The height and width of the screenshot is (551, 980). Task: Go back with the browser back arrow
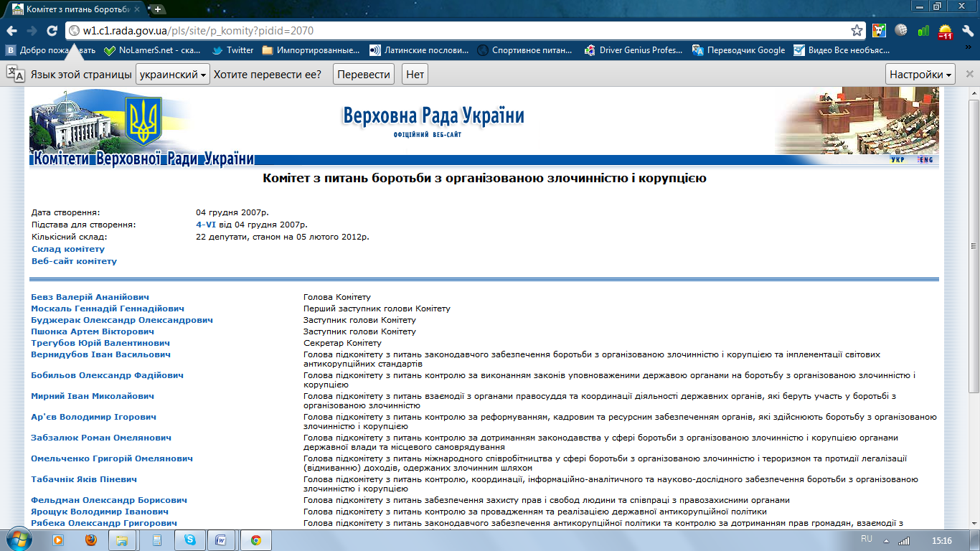pos(11,31)
